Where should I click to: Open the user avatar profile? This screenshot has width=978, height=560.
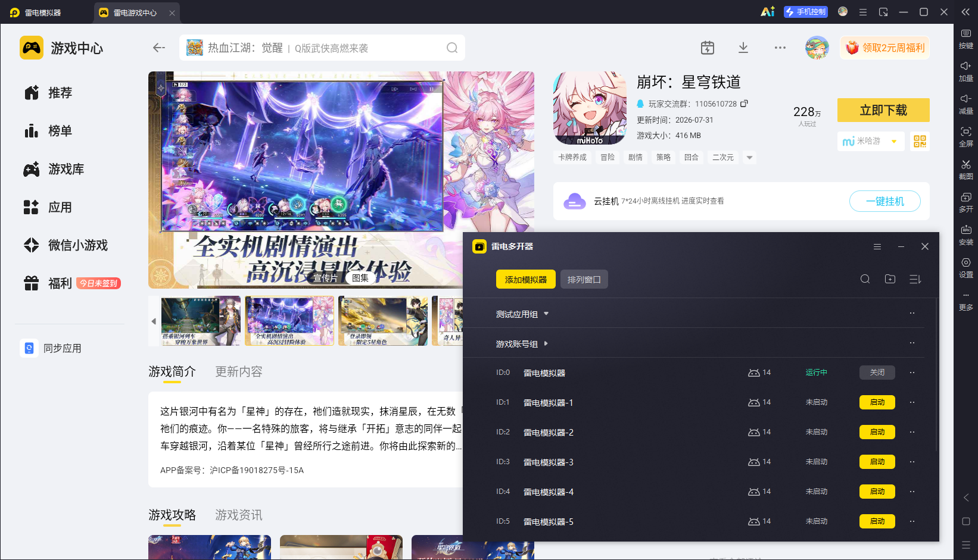[x=817, y=48]
